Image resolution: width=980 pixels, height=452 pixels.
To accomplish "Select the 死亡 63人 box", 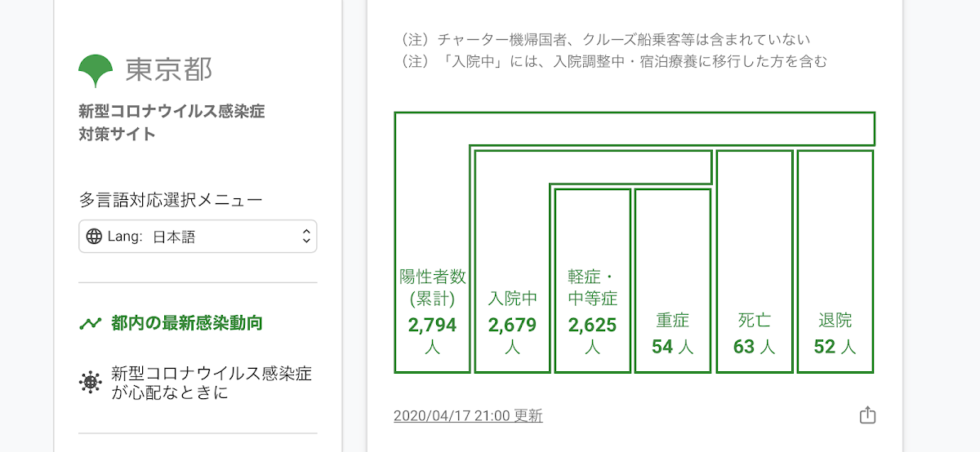I will [755, 261].
